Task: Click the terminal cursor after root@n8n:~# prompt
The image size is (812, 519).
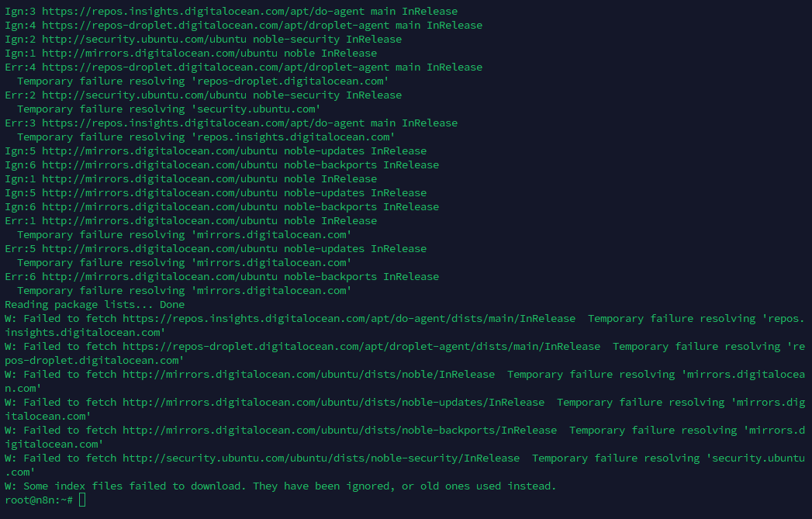Action: tap(82, 500)
